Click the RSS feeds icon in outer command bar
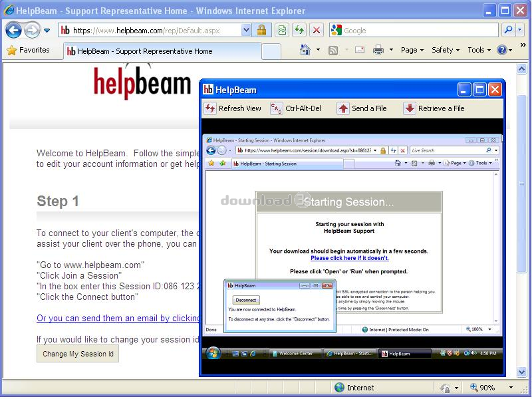This screenshot has width=532, height=399. tap(333, 51)
